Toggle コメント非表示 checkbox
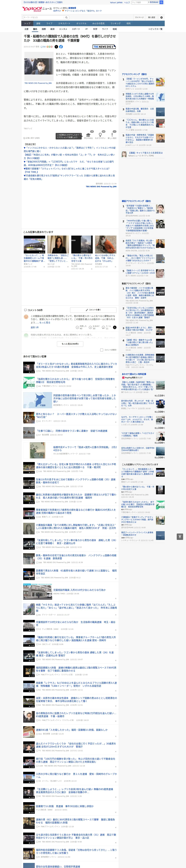 click(x=102, y=350)
